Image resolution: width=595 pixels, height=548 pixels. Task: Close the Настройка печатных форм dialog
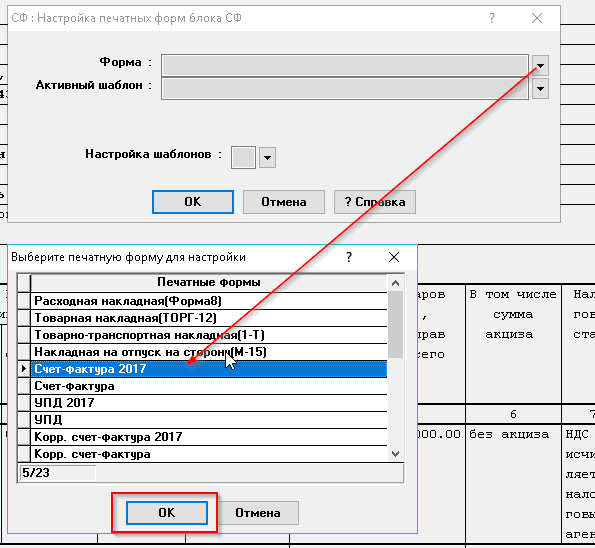coord(537,18)
